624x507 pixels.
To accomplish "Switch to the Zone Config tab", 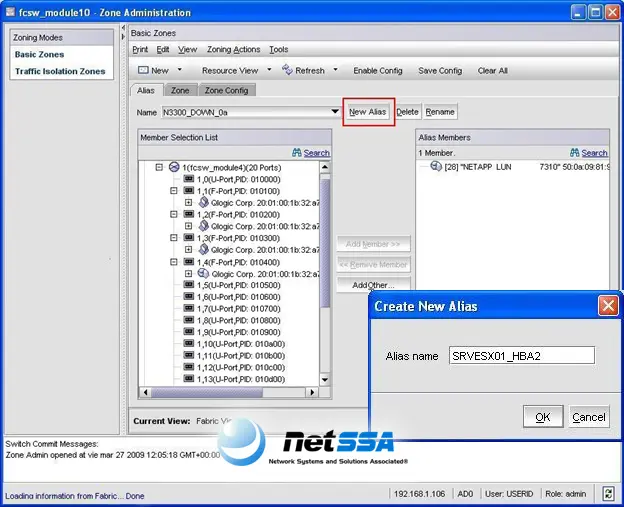I will 226,90.
